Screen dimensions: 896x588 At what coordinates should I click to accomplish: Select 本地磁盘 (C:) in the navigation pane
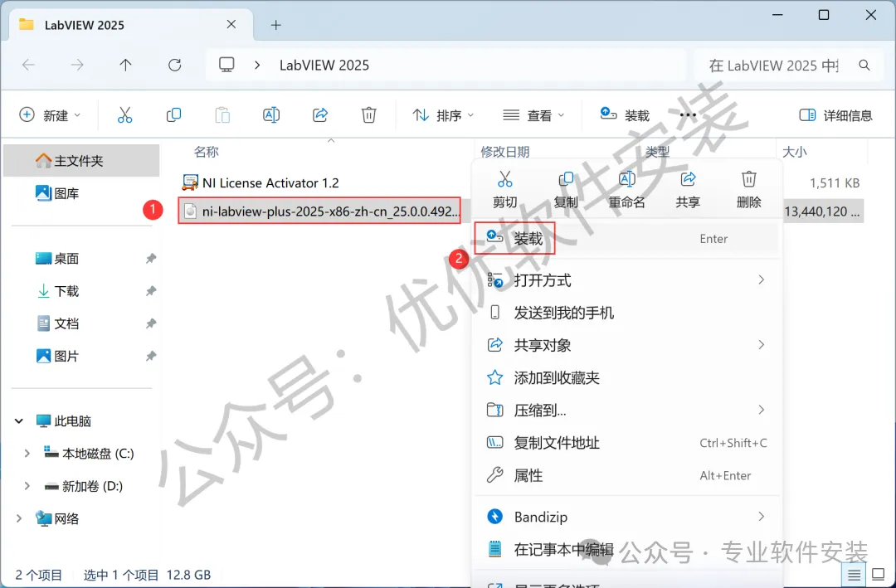point(89,453)
